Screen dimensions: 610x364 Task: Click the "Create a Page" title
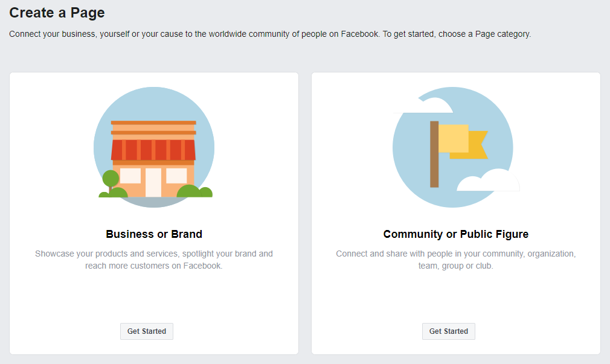(x=57, y=12)
